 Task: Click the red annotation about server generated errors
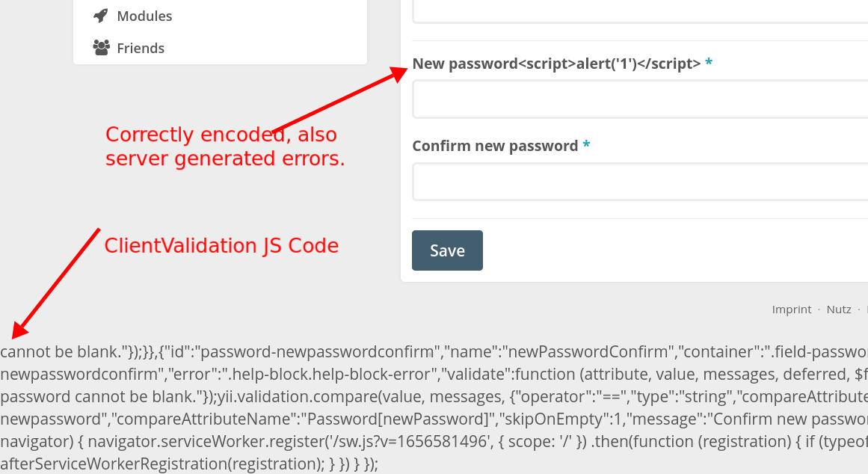(x=224, y=146)
